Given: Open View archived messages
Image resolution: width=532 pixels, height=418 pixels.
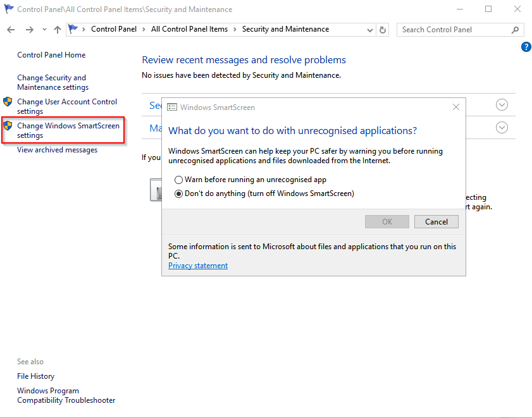Looking at the screenshot, I should [57, 150].
